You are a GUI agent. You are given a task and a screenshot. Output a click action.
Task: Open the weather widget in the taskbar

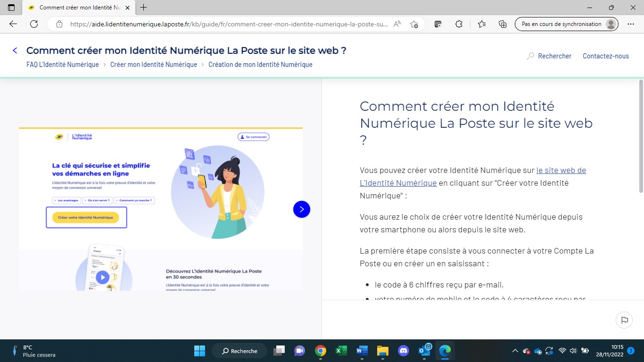point(33,351)
